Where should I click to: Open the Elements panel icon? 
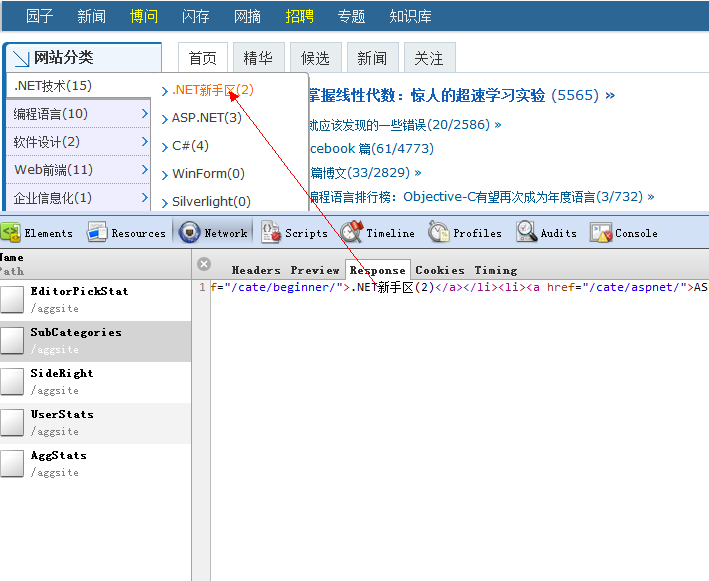point(10,233)
